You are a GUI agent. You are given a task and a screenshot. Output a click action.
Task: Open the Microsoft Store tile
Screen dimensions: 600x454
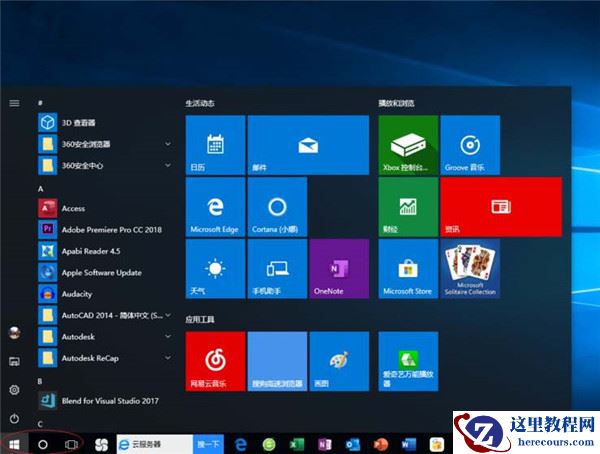pos(408,269)
